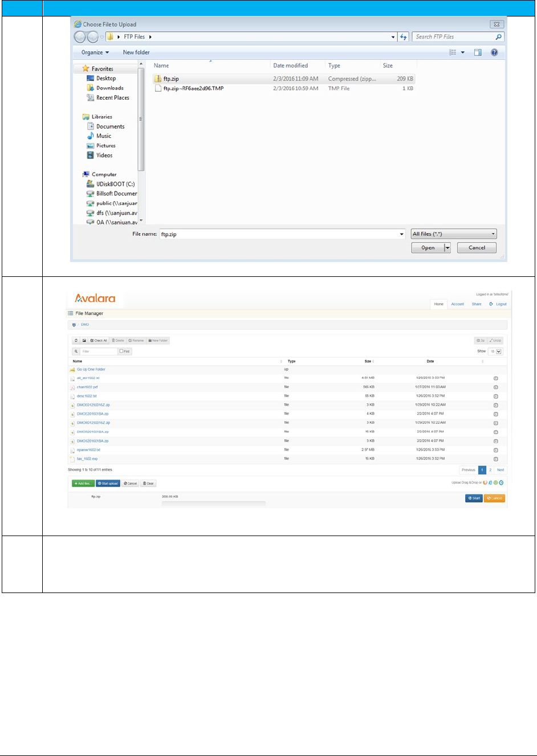This screenshot has width=537, height=756.
Task: Click the Avalara logo
Action: coord(95,299)
